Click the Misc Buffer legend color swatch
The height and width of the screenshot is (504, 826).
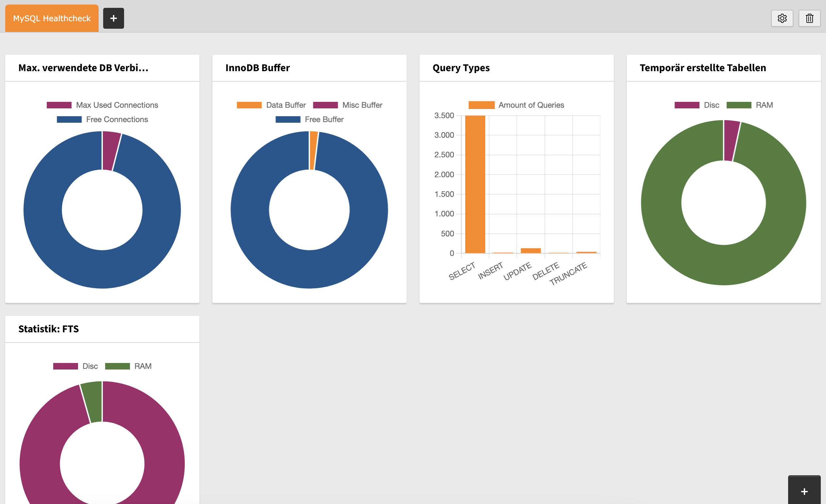pyautogui.click(x=326, y=105)
